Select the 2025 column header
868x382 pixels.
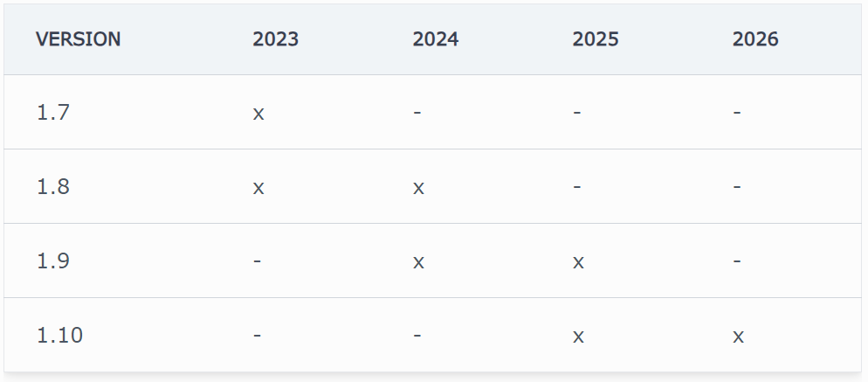596,39
